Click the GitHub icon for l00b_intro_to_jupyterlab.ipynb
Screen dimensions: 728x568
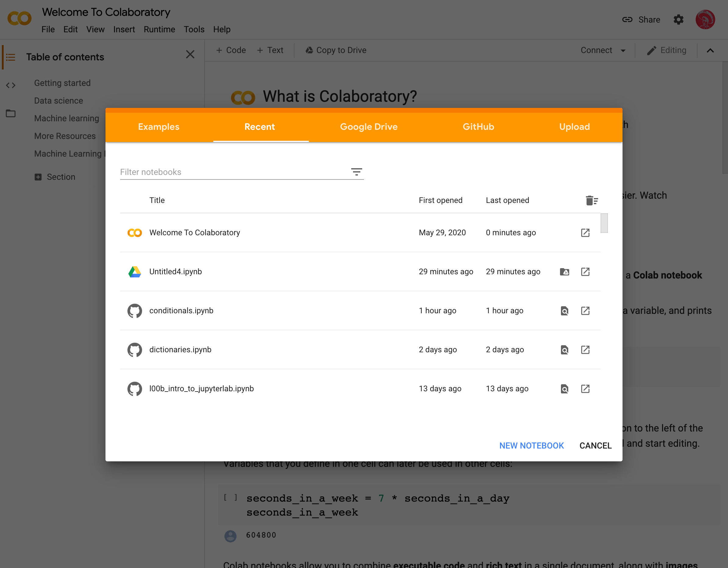click(x=134, y=389)
